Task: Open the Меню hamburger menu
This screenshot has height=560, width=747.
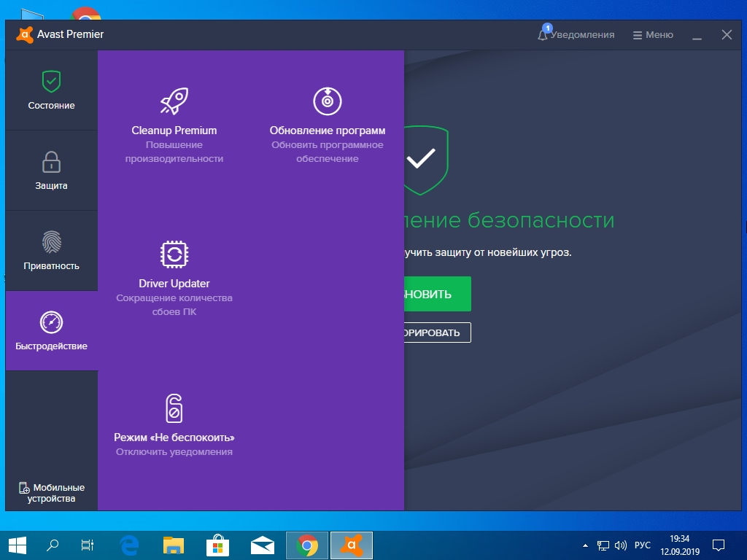Action: point(653,35)
